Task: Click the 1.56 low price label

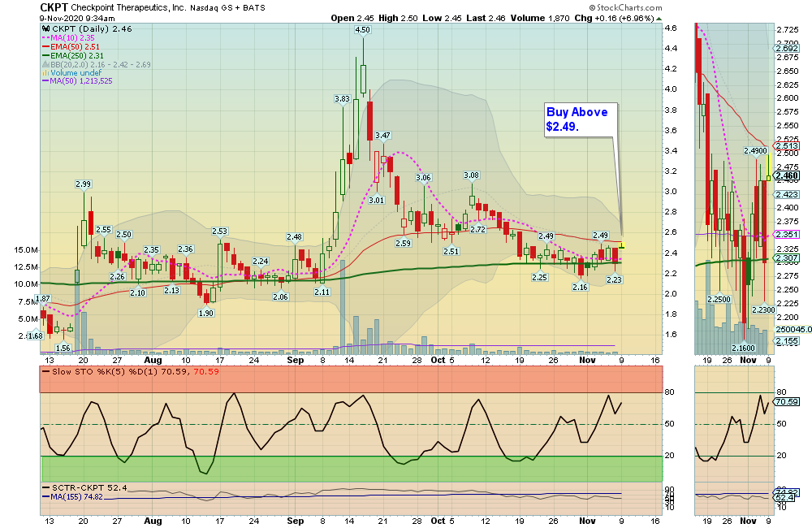Action: coord(63,348)
